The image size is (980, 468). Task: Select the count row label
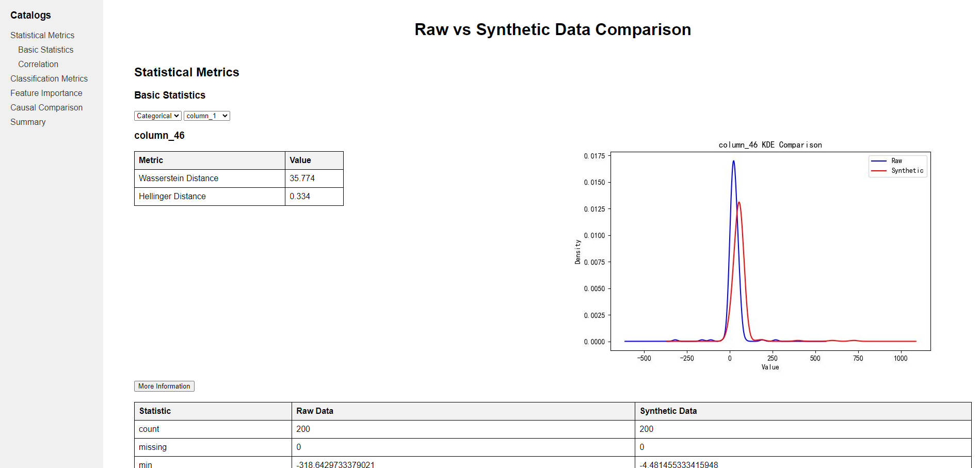tap(213, 429)
